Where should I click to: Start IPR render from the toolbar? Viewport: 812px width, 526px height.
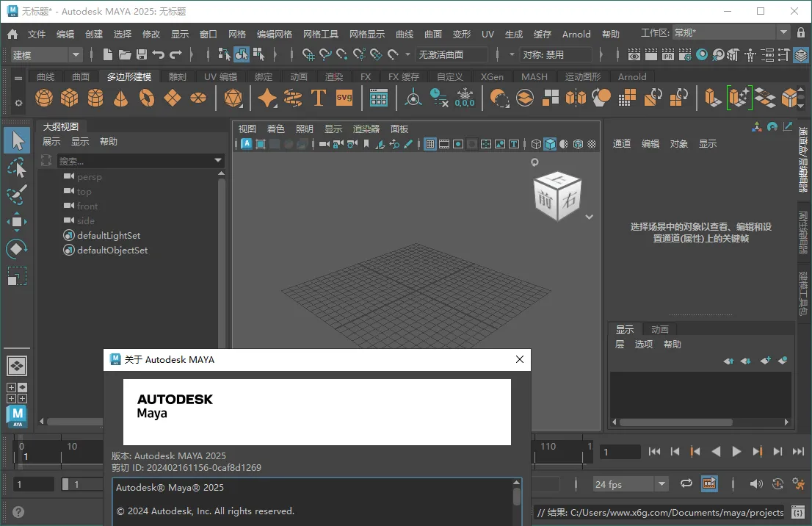[x=667, y=54]
